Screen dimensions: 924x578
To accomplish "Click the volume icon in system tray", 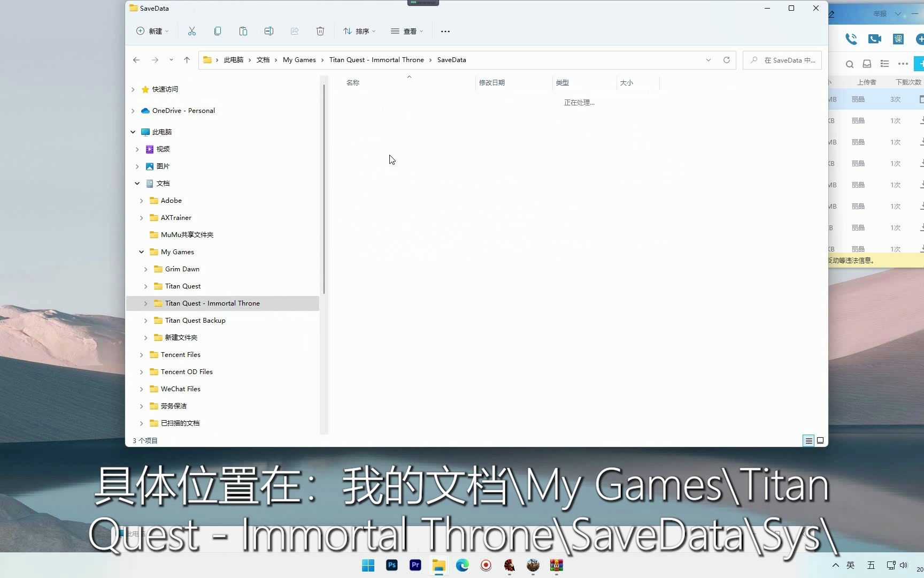I will pyautogui.click(x=904, y=565).
